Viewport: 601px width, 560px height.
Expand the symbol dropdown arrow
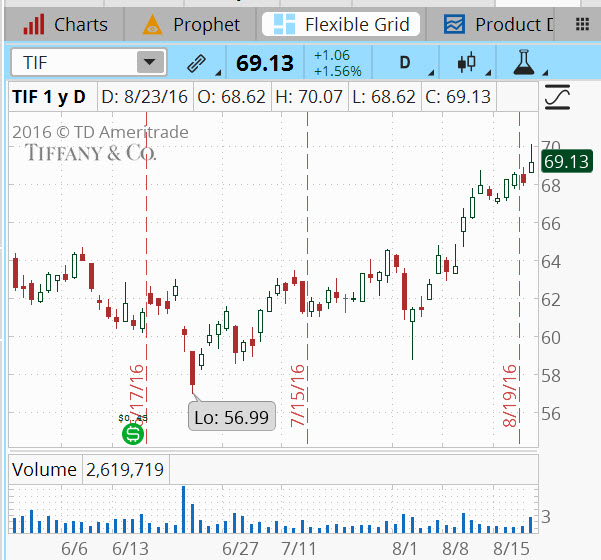click(150, 62)
